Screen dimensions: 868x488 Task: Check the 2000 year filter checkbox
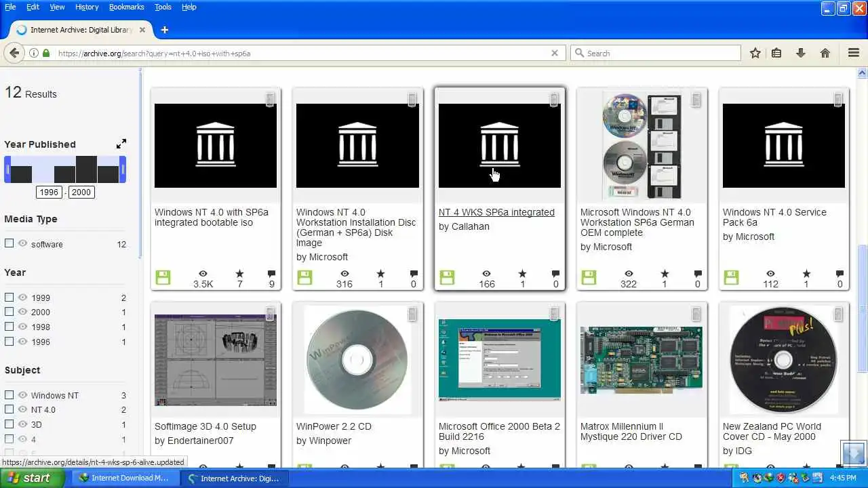(9, 312)
